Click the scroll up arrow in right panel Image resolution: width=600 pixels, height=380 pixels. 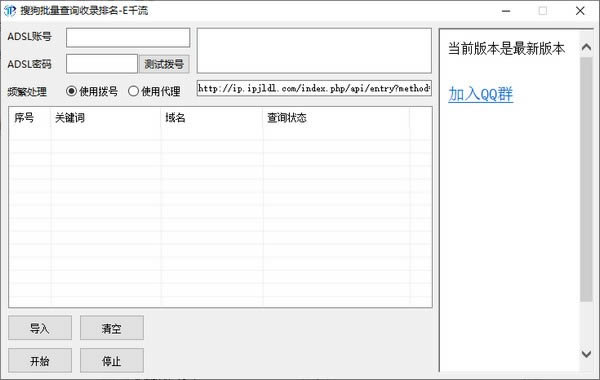coord(586,47)
